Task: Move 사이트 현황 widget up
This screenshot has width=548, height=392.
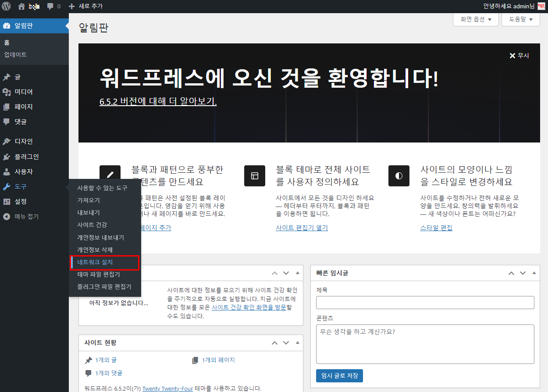Action: 275,342
